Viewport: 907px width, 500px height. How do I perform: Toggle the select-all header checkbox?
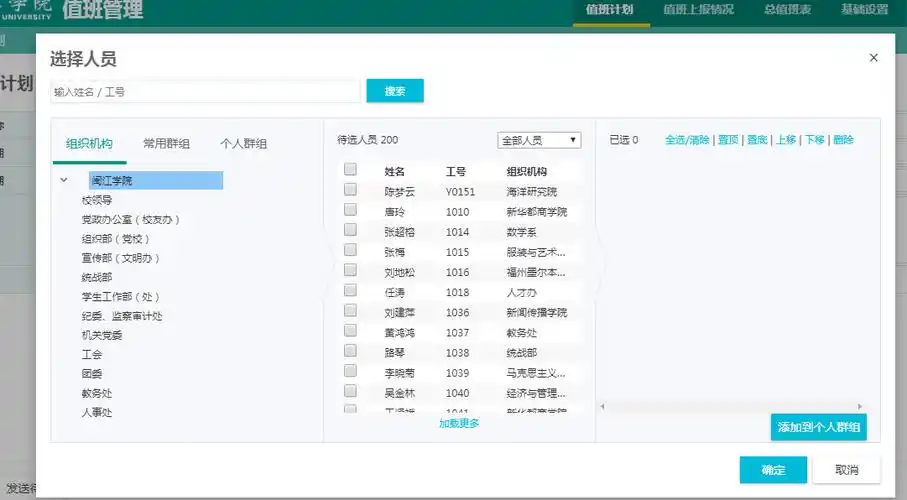(350, 169)
